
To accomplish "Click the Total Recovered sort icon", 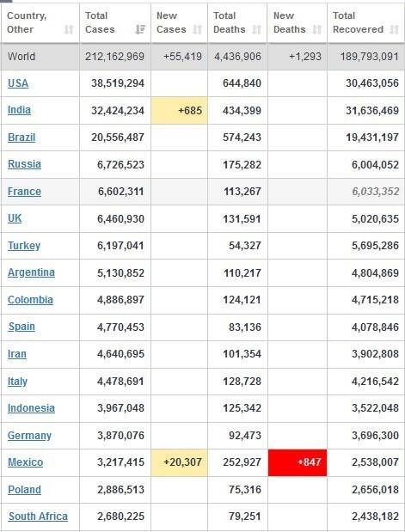I will [394, 29].
